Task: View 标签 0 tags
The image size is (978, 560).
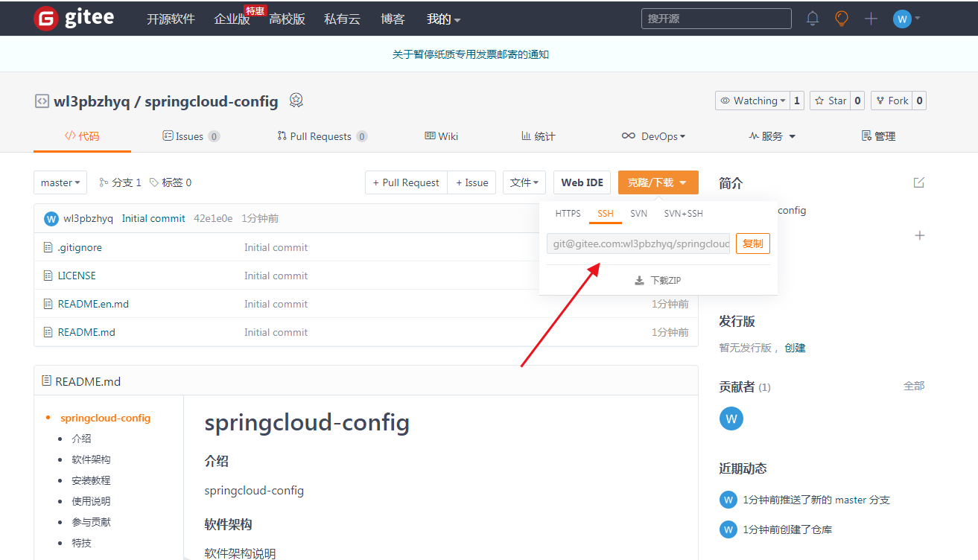Action: point(171,182)
